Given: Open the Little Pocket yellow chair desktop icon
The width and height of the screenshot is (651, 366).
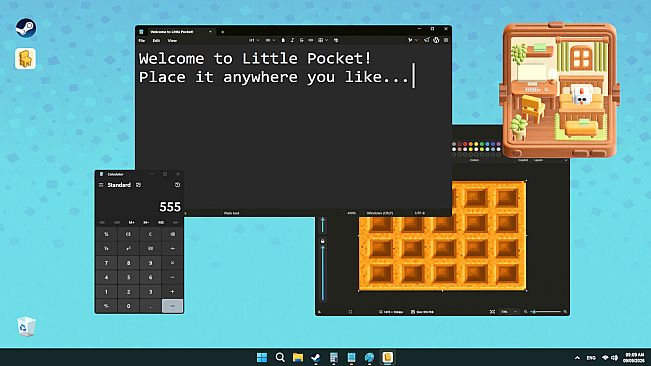Looking at the screenshot, I should (25, 59).
